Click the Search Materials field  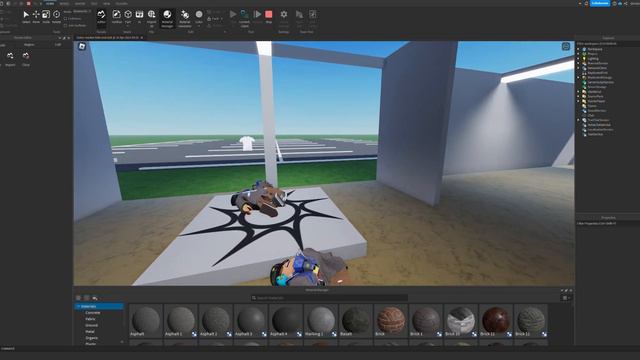pyautogui.click(x=329, y=298)
